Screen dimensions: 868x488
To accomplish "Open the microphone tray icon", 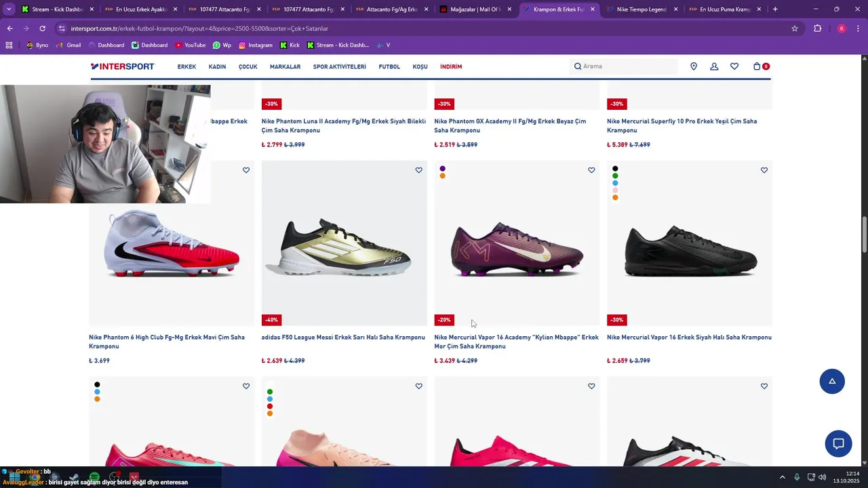I will (x=797, y=477).
